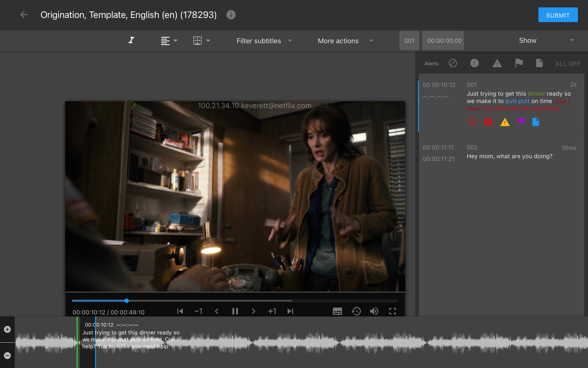Open the info icon next to the title

[231, 15]
